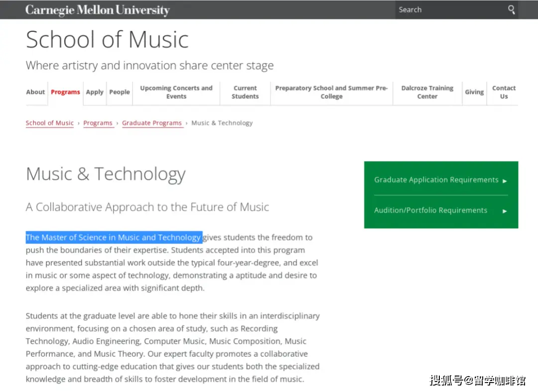Go to the Giving menu item
The width and height of the screenshot is (538, 392).
tap(474, 92)
